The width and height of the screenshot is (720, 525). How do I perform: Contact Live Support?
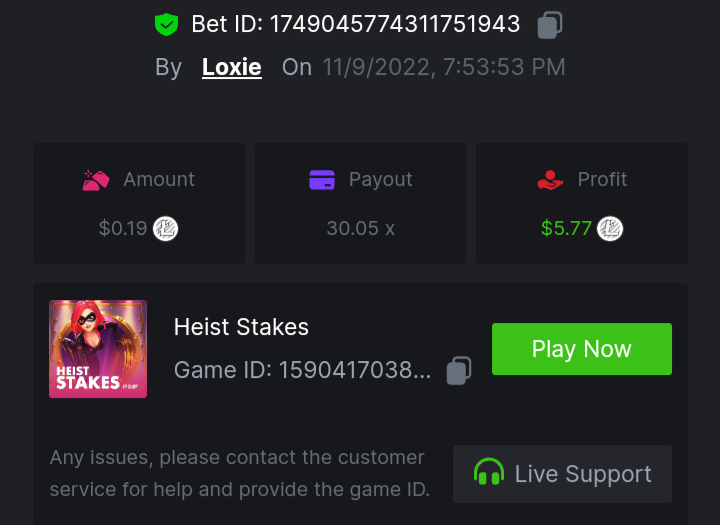pyautogui.click(x=562, y=474)
